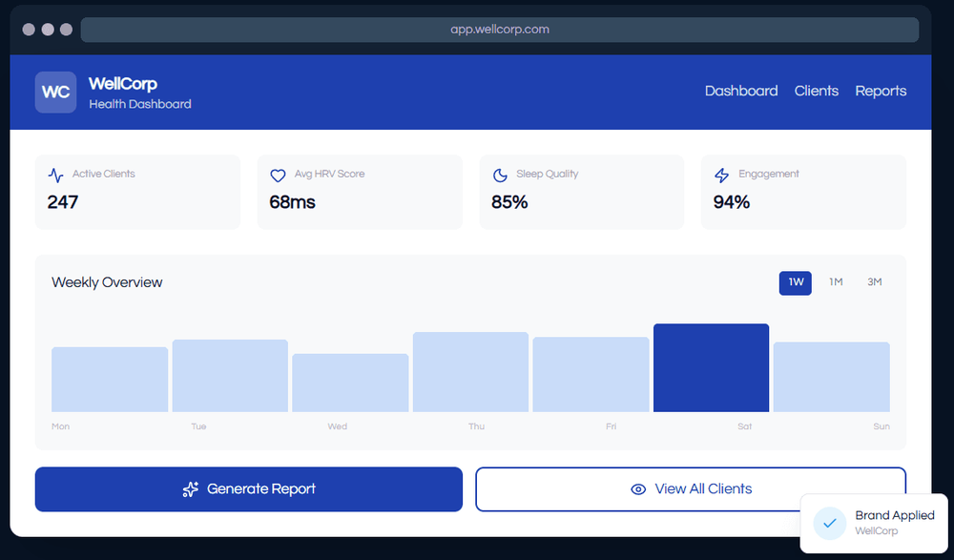Viewport: 954px width, 560px height.
Task: Click the heart icon for Avg HRV Score
Action: 278,176
